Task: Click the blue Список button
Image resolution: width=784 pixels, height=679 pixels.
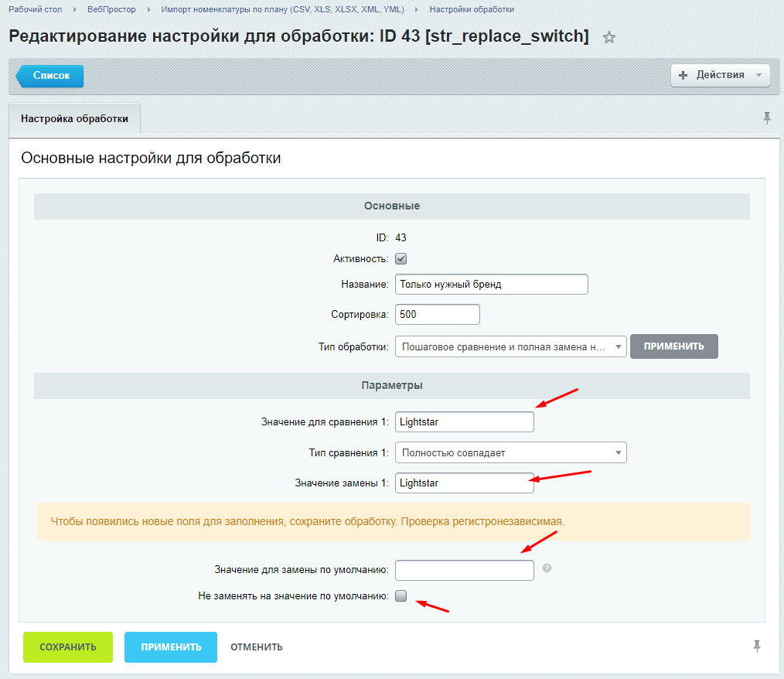Action: pyautogui.click(x=50, y=76)
